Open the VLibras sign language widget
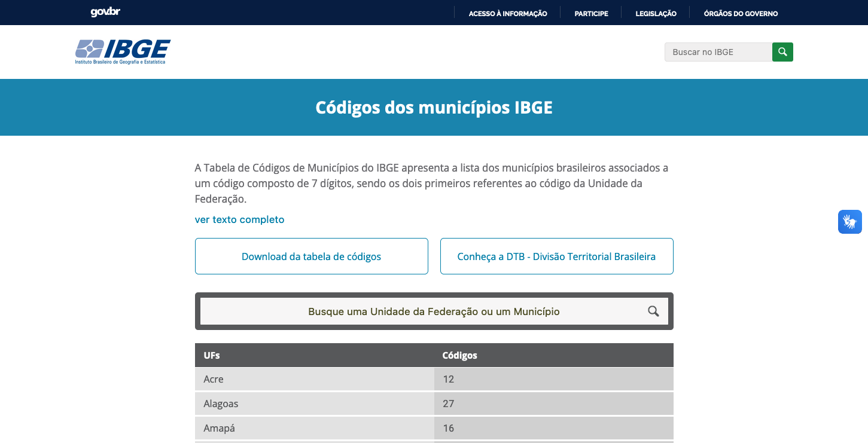 coord(849,222)
